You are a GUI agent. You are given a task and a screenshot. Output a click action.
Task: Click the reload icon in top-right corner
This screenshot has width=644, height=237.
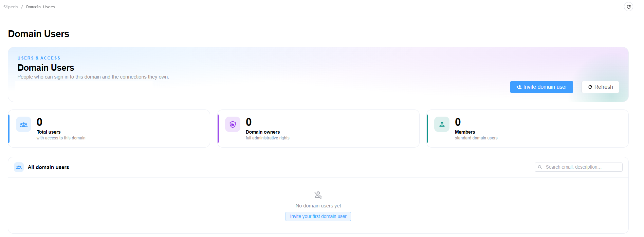628,7
